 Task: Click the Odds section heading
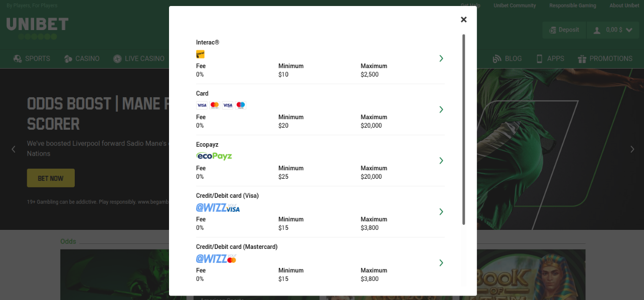point(68,241)
